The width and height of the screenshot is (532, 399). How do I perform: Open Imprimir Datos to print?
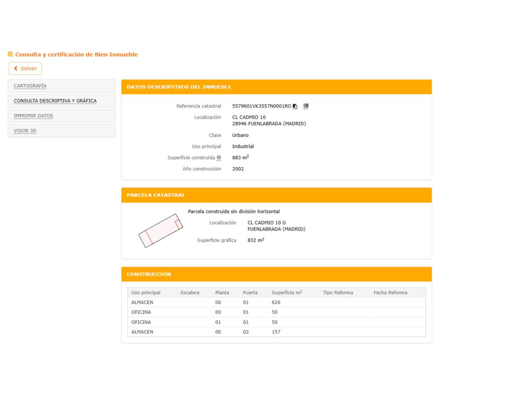(33, 116)
